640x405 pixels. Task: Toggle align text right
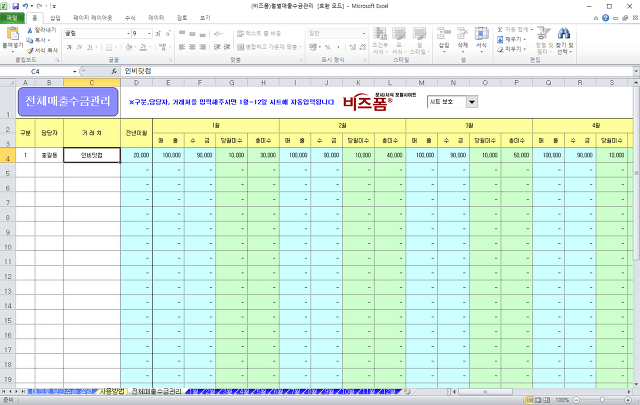202,47
